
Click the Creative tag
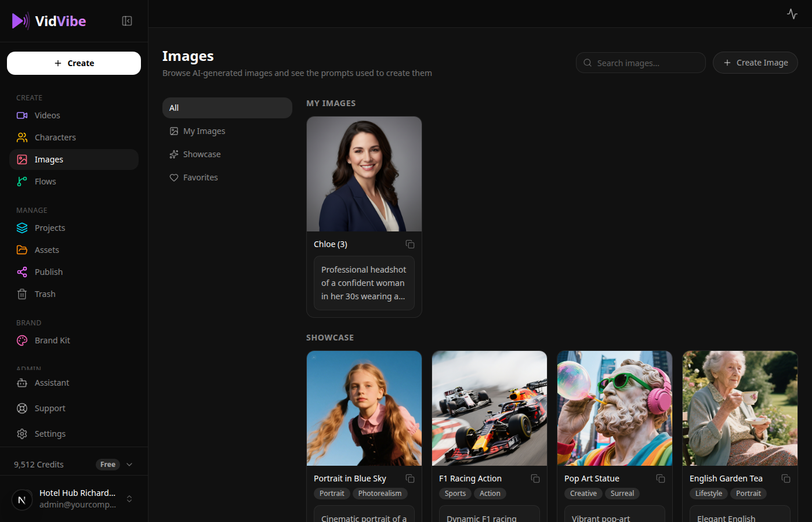(583, 494)
